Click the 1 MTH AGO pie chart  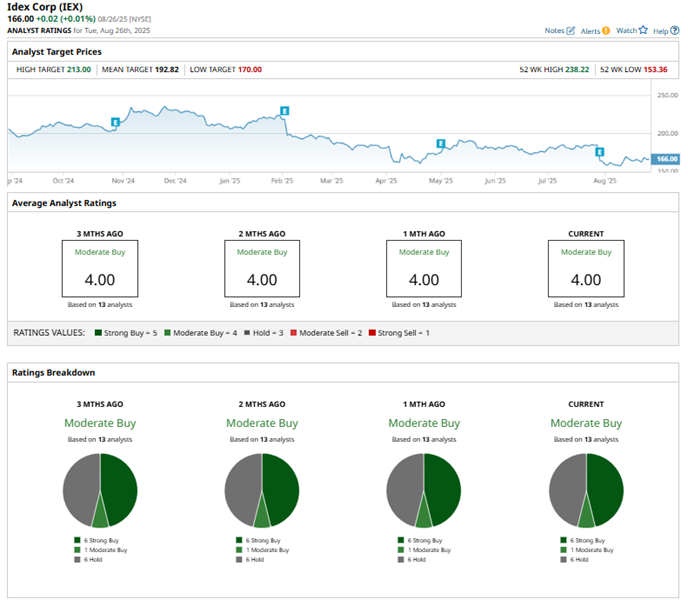424,490
